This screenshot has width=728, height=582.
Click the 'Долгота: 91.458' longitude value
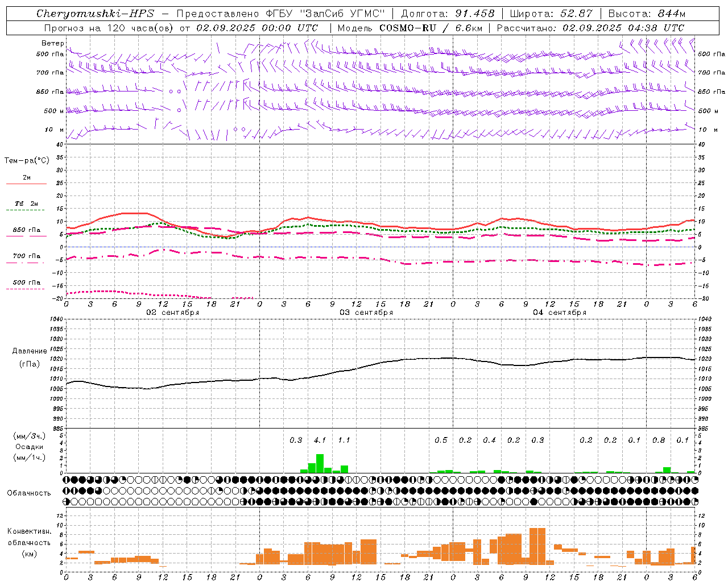point(448,14)
